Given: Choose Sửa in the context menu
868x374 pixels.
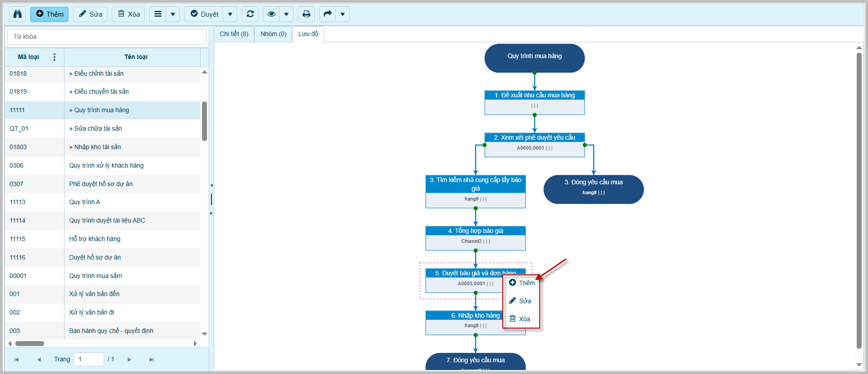Looking at the screenshot, I should tap(521, 301).
